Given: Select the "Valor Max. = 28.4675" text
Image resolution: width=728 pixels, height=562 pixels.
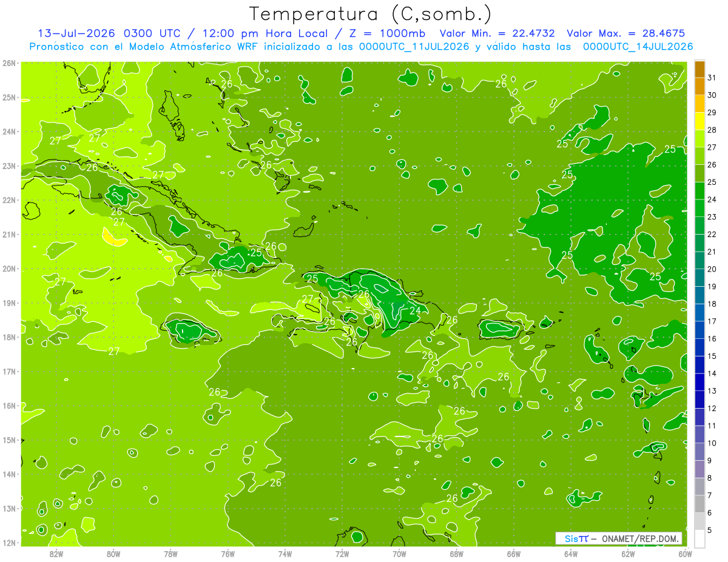Looking at the screenshot, I should [x=626, y=33].
